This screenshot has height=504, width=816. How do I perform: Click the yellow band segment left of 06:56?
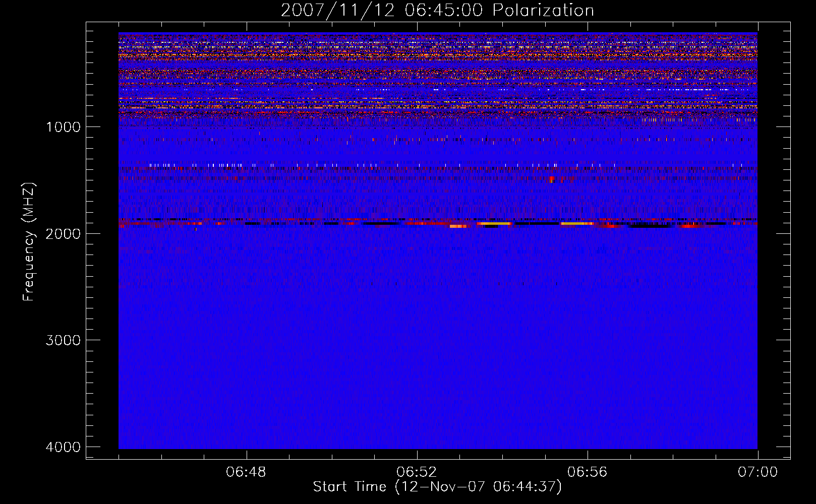(x=577, y=223)
